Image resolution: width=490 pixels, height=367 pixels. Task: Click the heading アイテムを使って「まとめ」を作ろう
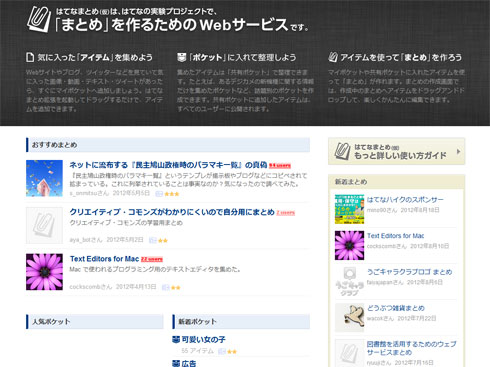click(401, 57)
